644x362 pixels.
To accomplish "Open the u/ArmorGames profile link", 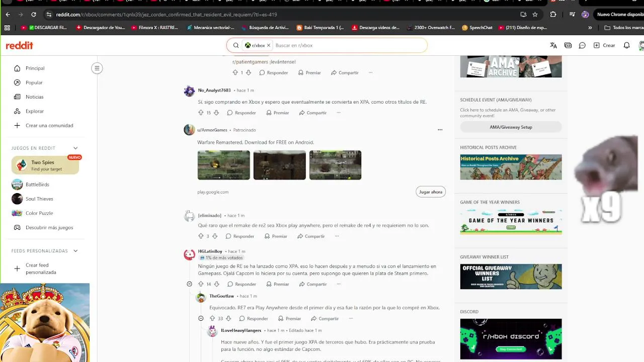I will (x=212, y=130).
